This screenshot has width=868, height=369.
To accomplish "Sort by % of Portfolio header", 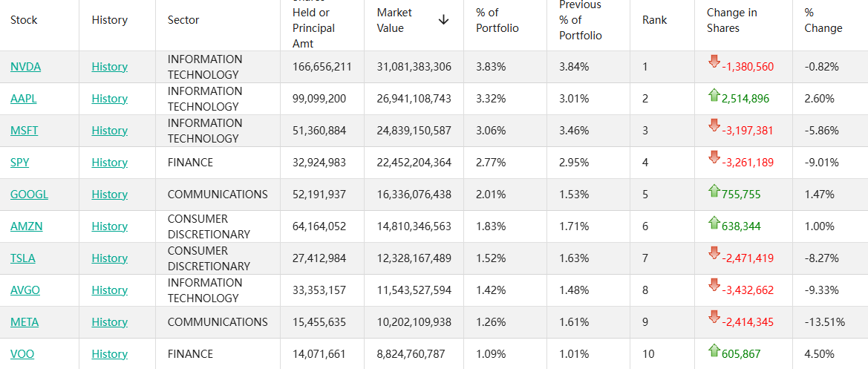I will click(497, 20).
